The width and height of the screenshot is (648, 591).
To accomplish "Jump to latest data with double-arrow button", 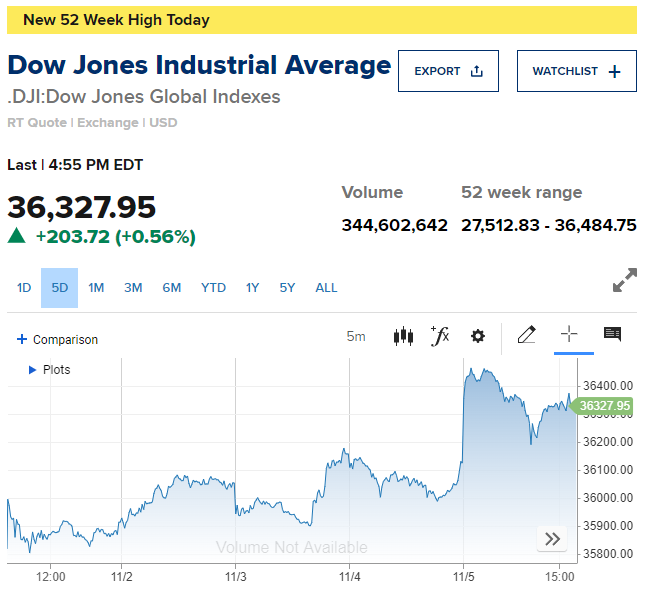I will 552,539.
